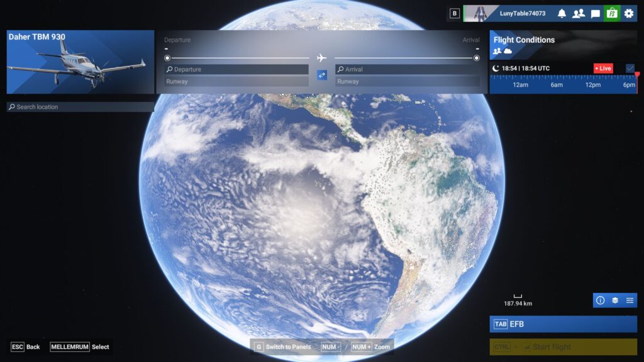Open the departure Runway selector
Viewport: 644px width, 362px height.
click(236, 82)
